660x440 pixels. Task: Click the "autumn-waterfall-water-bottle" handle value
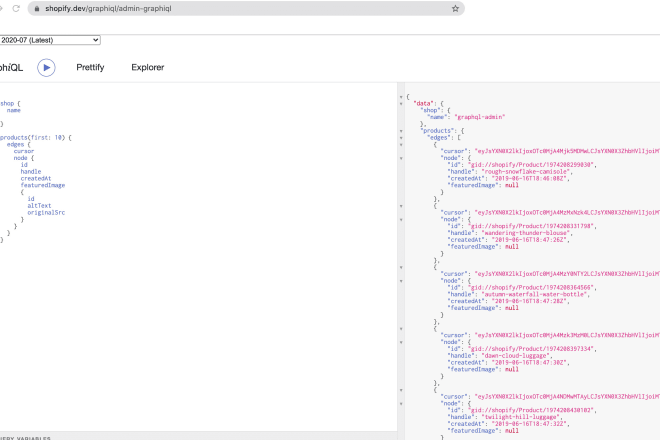(x=535, y=294)
